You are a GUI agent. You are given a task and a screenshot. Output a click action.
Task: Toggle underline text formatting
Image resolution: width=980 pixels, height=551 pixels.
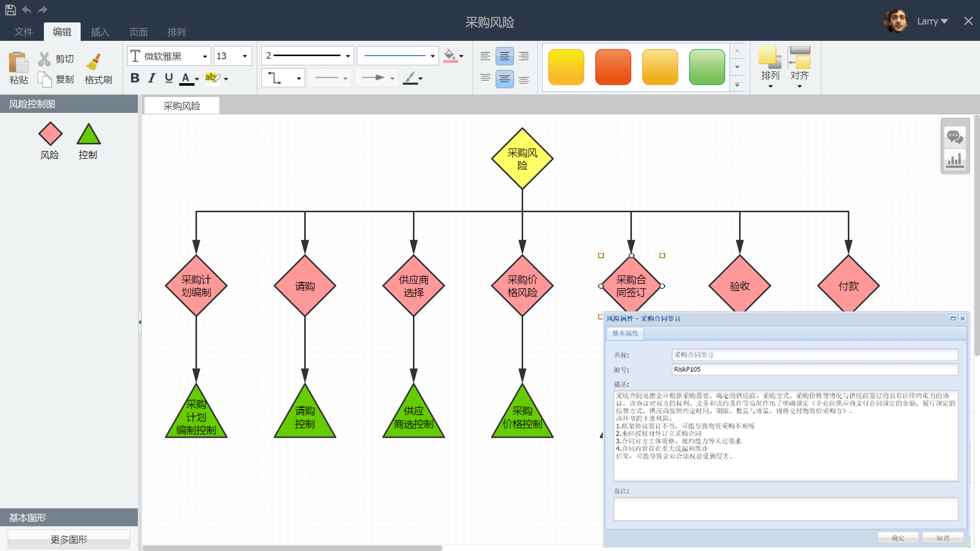tap(169, 78)
